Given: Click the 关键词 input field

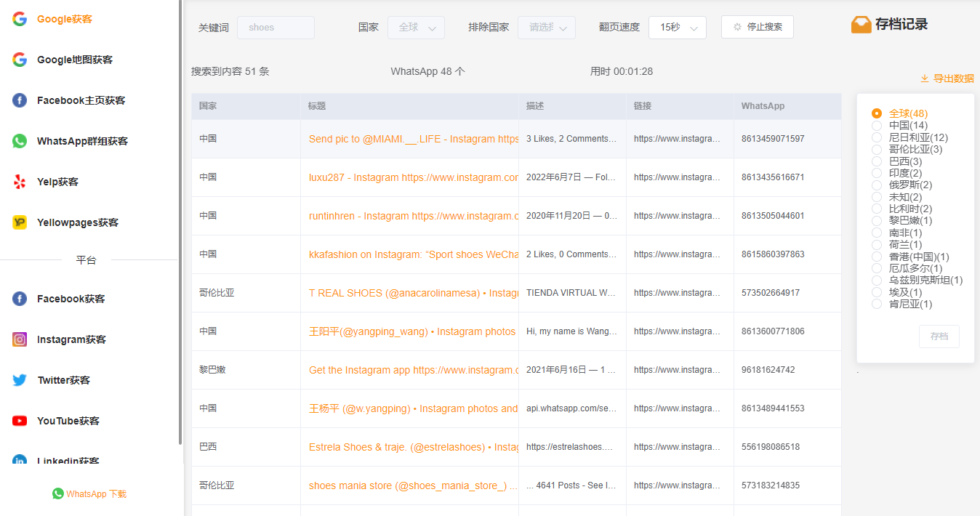Looking at the screenshot, I should (276, 28).
